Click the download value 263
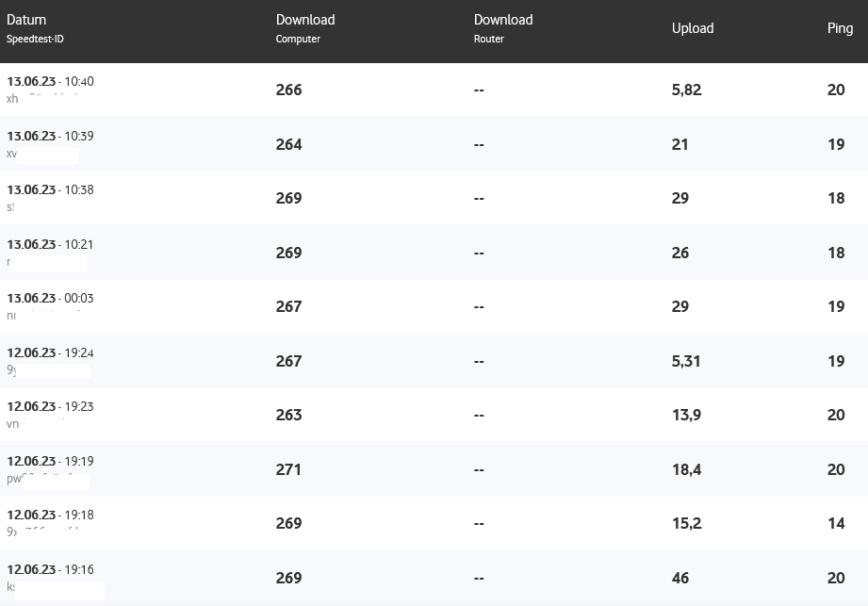Image resolution: width=868 pixels, height=606 pixels. coord(288,415)
